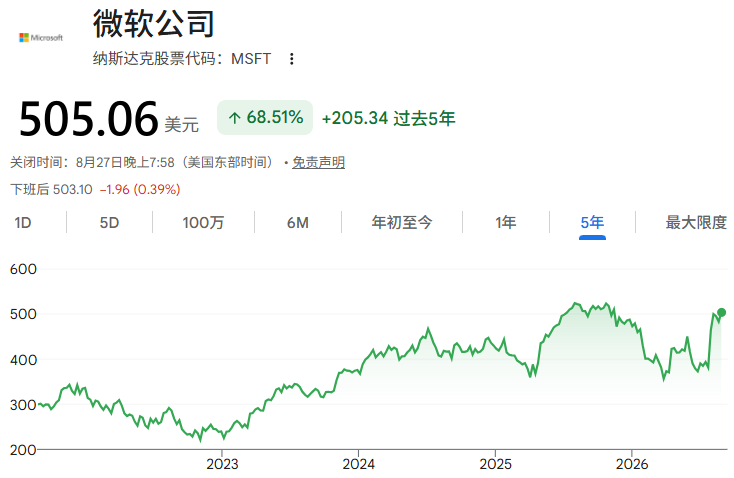Click the 2025 x-axis label
The width and height of the screenshot is (734, 478).
[495, 464]
